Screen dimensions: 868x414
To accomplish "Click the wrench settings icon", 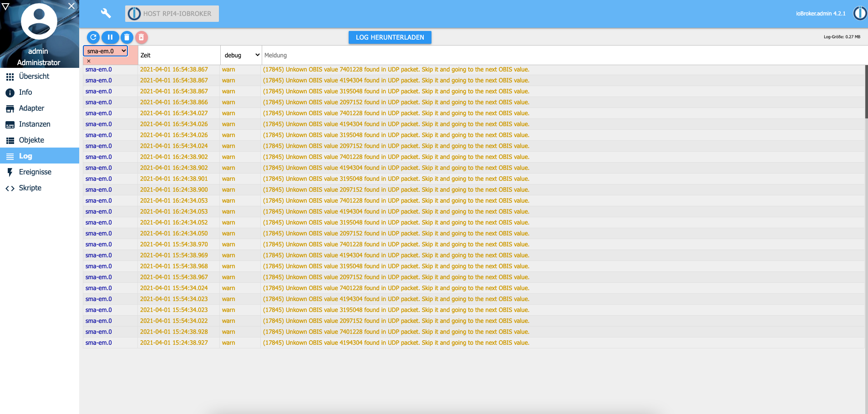I will (106, 13).
